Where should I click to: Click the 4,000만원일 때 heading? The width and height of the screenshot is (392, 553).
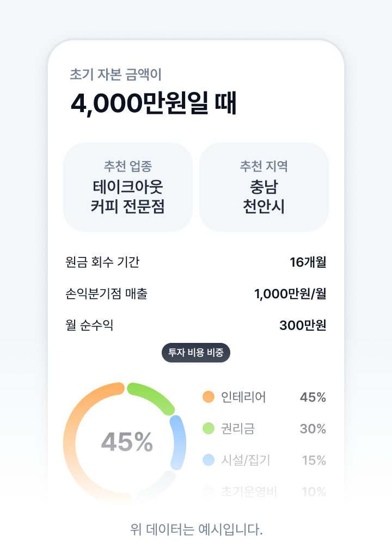point(154,103)
